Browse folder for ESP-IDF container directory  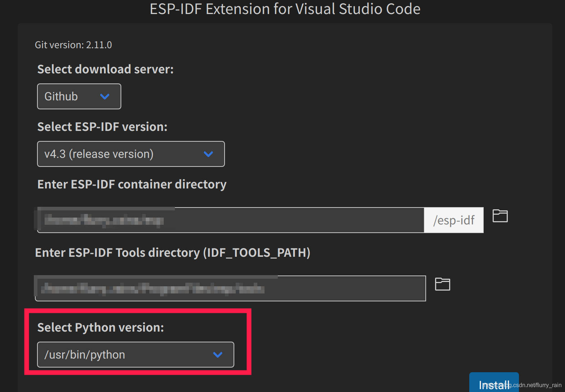coord(500,216)
